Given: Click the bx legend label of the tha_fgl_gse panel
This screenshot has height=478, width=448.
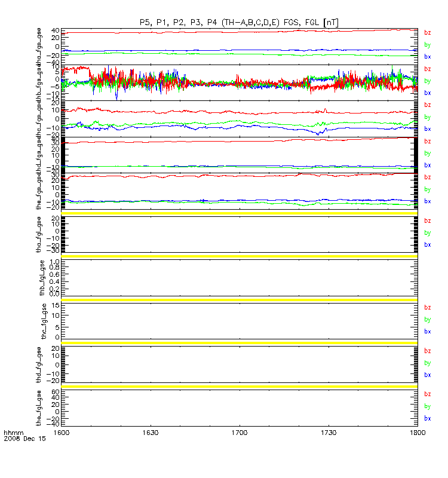Looking at the screenshot, I should tap(427, 244).
